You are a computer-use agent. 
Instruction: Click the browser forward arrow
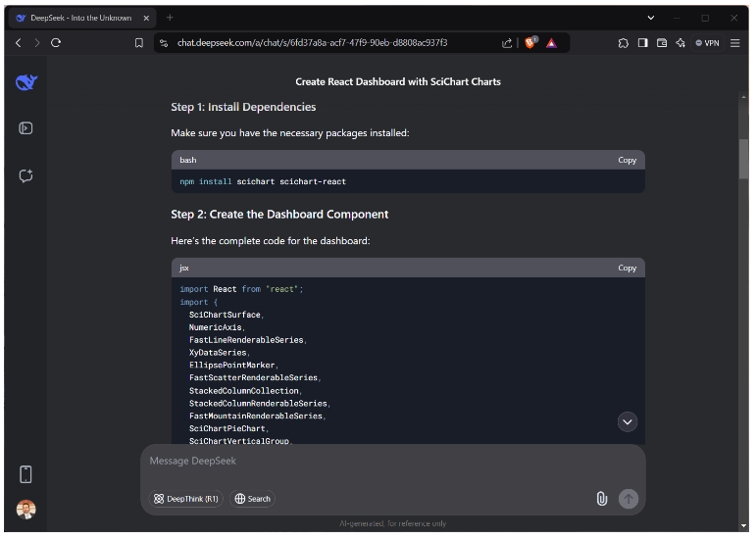[x=37, y=43]
